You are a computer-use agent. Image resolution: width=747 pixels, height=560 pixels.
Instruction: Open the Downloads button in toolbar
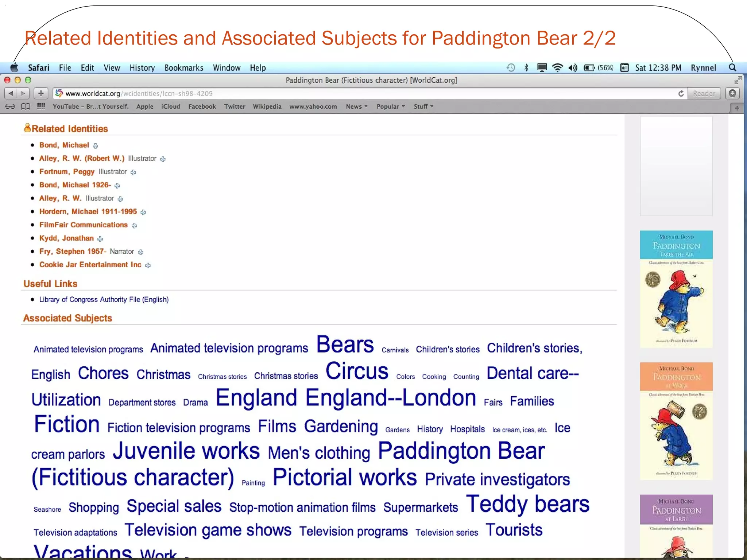[732, 94]
